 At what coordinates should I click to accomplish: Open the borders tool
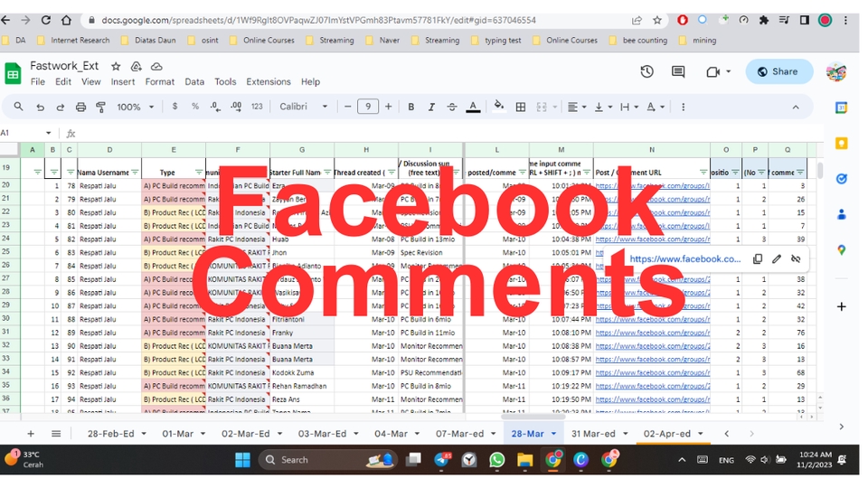[521, 107]
